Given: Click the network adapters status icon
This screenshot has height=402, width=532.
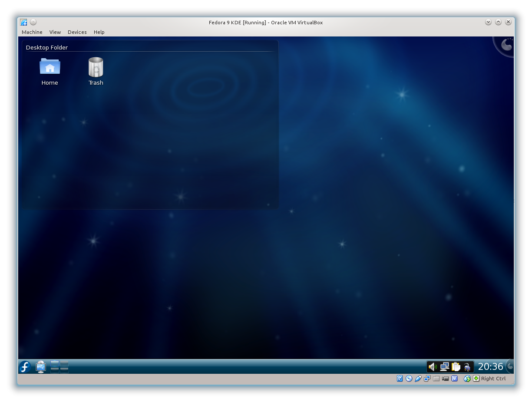Looking at the screenshot, I should click(427, 379).
